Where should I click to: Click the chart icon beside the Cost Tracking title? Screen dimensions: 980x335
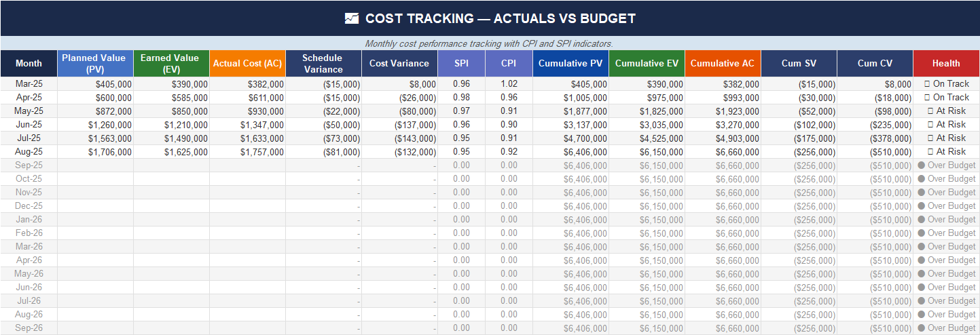point(352,18)
